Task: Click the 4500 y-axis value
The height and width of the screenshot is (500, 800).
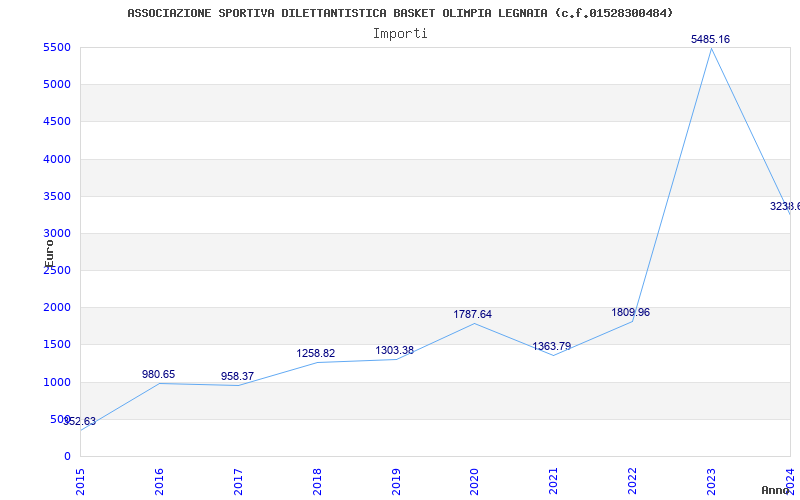Action: [x=57, y=121]
